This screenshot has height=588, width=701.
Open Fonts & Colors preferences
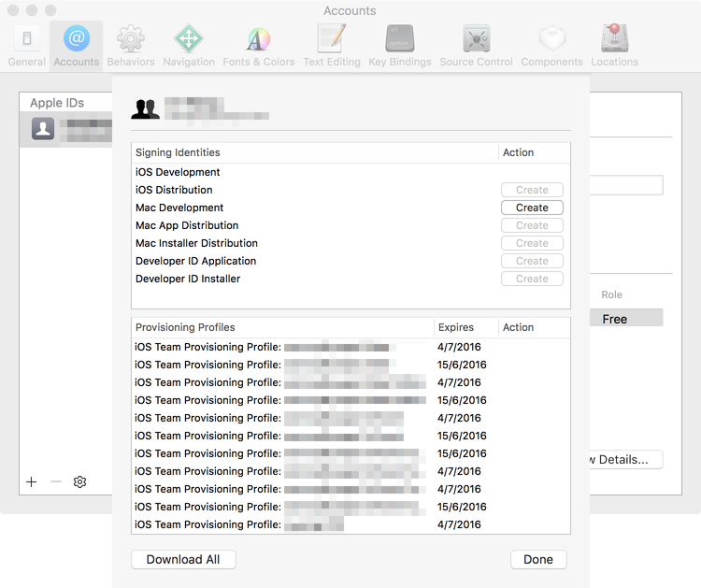pyautogui.click(x=258, y=45)
